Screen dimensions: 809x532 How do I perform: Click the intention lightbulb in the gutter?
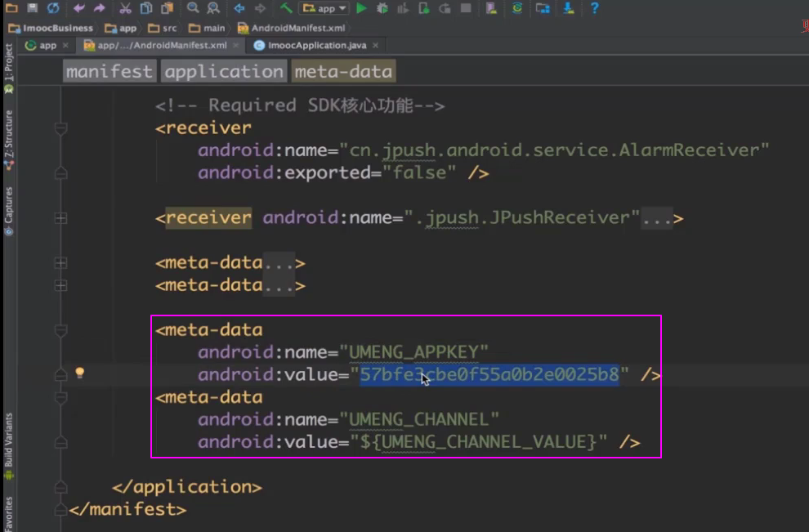(x=80, y=373)
